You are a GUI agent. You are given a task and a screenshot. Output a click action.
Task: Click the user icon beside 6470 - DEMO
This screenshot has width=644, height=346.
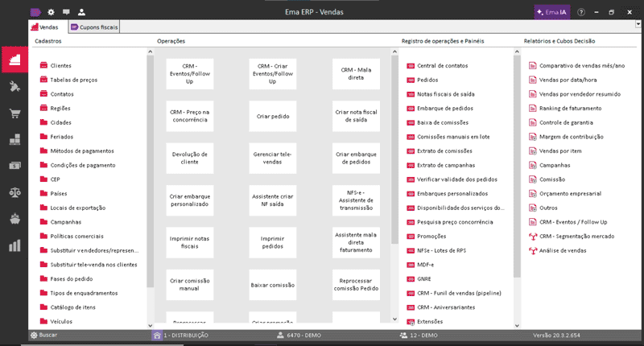point(280,336)
